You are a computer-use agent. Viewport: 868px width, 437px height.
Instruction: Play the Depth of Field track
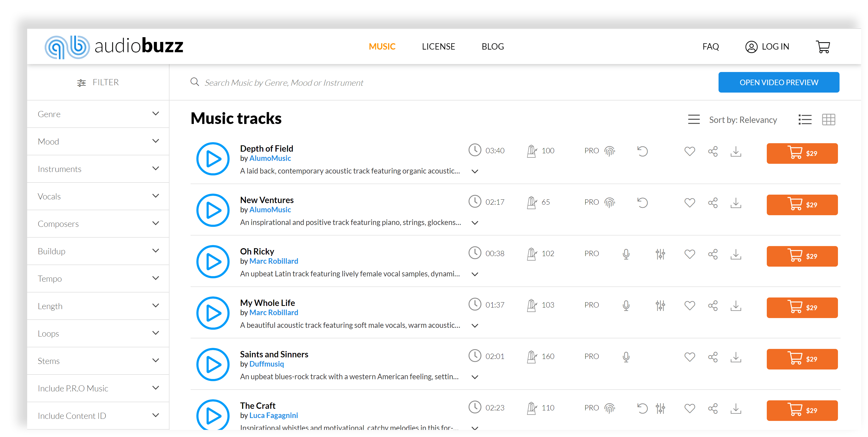[212, 158]
